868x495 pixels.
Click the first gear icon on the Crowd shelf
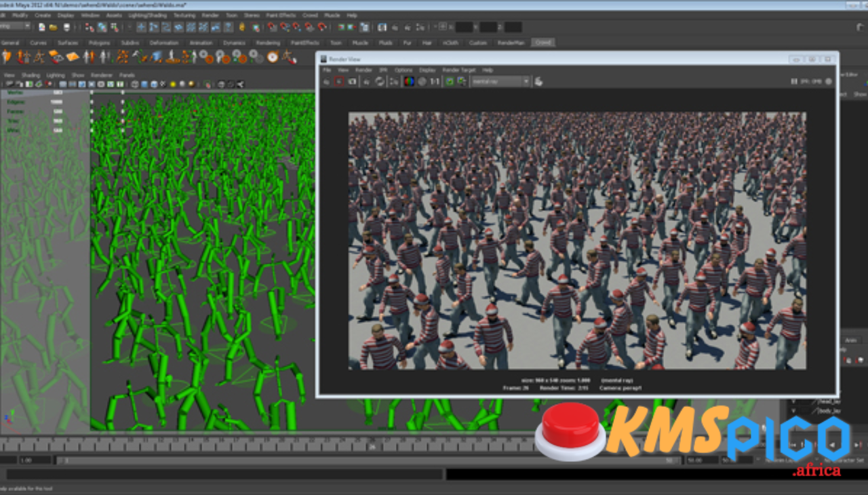pyautogui.click(x=205, y=58)
